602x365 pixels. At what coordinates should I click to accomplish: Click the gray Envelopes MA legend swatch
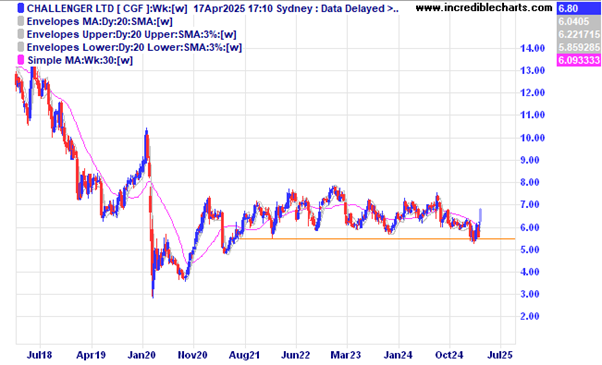(21, 21)
